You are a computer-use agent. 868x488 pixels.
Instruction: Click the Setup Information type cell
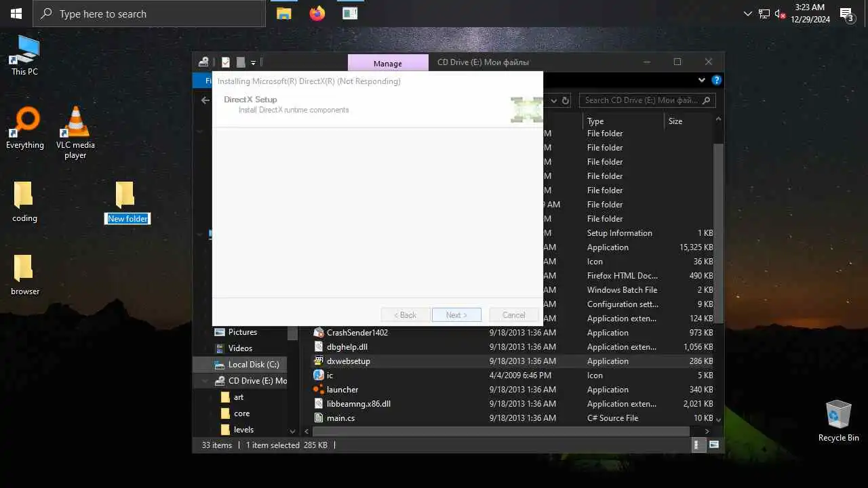[x=620, y=233]
